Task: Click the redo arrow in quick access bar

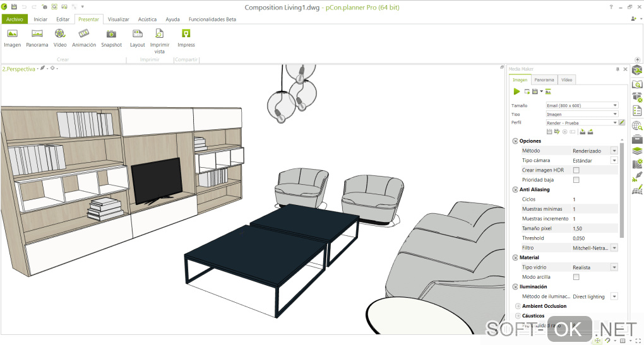Action: [34, 7]
